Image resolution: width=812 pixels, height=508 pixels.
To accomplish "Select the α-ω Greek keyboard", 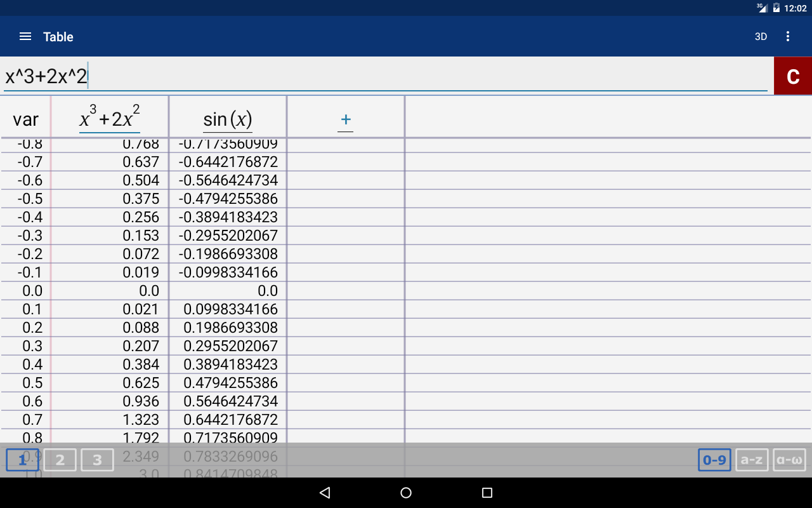I will (789, 460).
